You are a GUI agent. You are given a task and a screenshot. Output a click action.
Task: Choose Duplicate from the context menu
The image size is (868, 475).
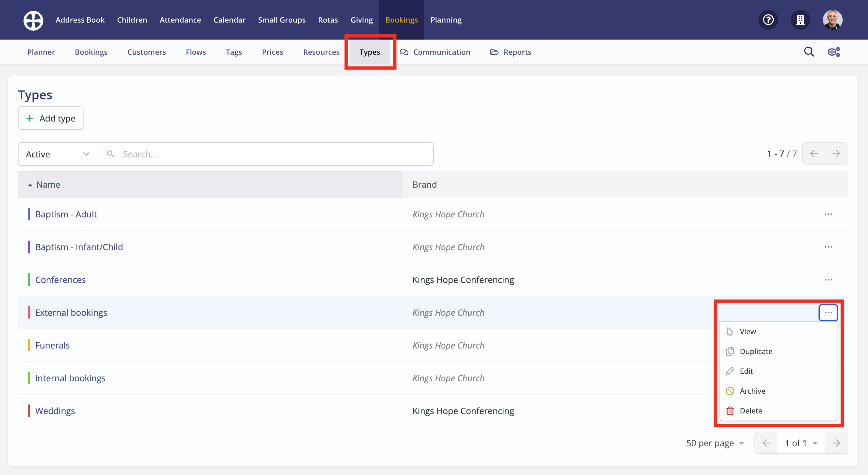coord(778,351)
